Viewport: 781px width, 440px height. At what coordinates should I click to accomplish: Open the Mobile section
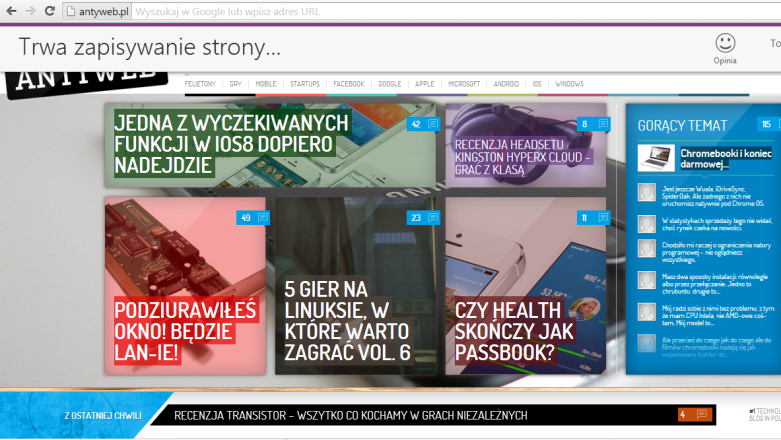[266, 84]
